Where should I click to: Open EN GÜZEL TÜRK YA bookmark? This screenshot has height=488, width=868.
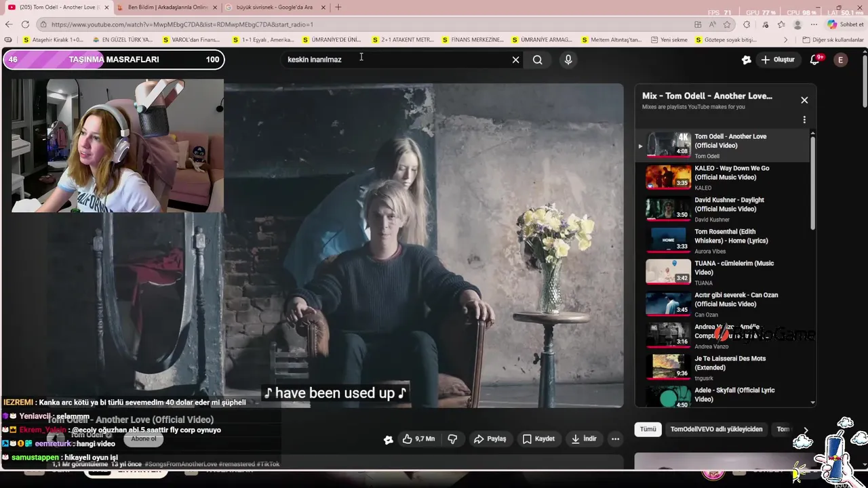122,40
